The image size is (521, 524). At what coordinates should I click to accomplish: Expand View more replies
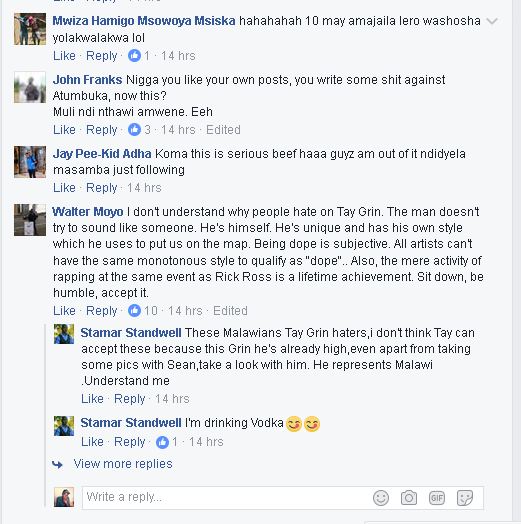click(123, 464)
